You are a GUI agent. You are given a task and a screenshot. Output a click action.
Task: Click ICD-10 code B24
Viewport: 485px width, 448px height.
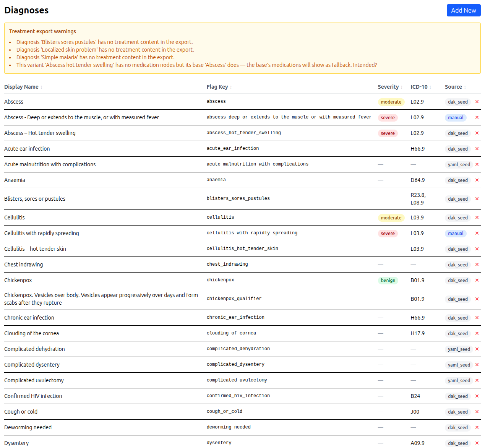tap(415, 396)
